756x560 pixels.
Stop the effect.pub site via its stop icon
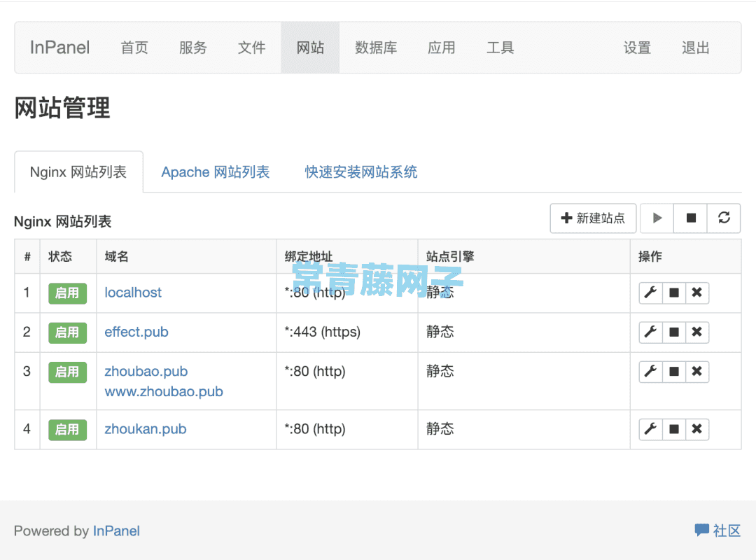[673, 332]
